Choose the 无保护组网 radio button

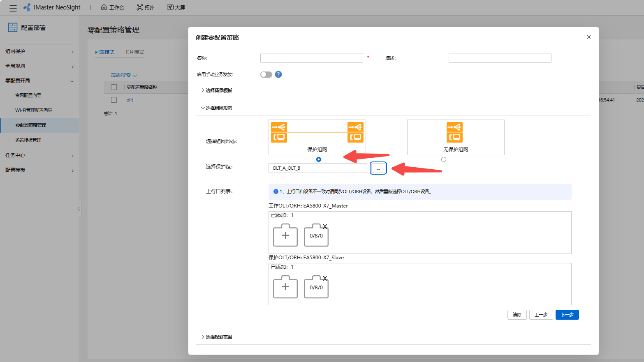(x=444, y=159)
